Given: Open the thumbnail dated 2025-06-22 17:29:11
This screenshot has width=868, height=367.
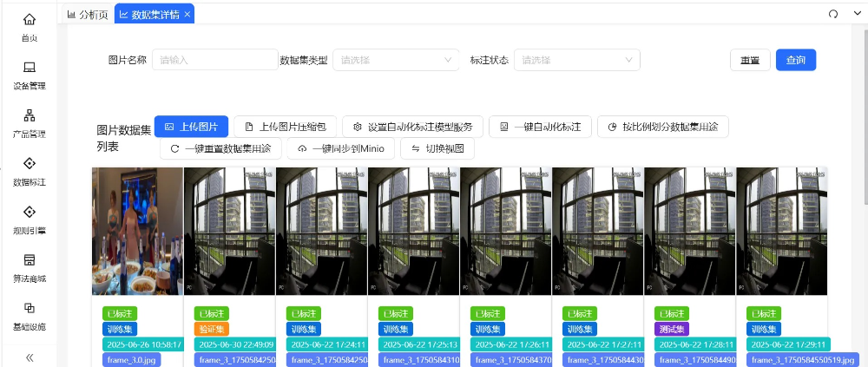Looking at the screenshot, I should pos(782,232).
